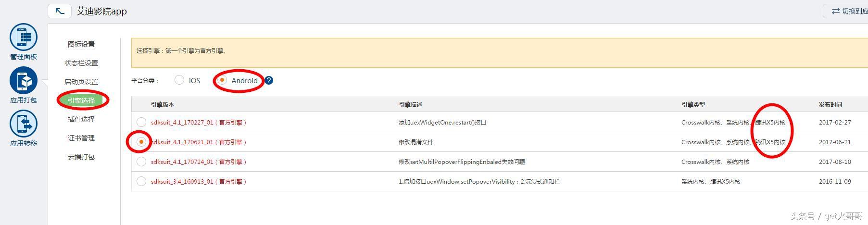This screenshot has width=868, height=225.
Task: Select the iOS platform radio button
Action: (179, 80)
